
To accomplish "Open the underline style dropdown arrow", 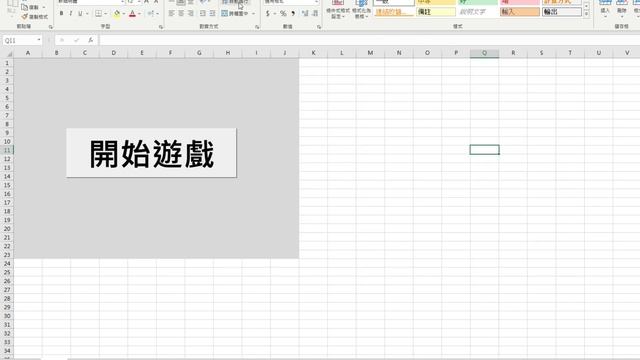I will pyautogui.click(x=87, y=13).
